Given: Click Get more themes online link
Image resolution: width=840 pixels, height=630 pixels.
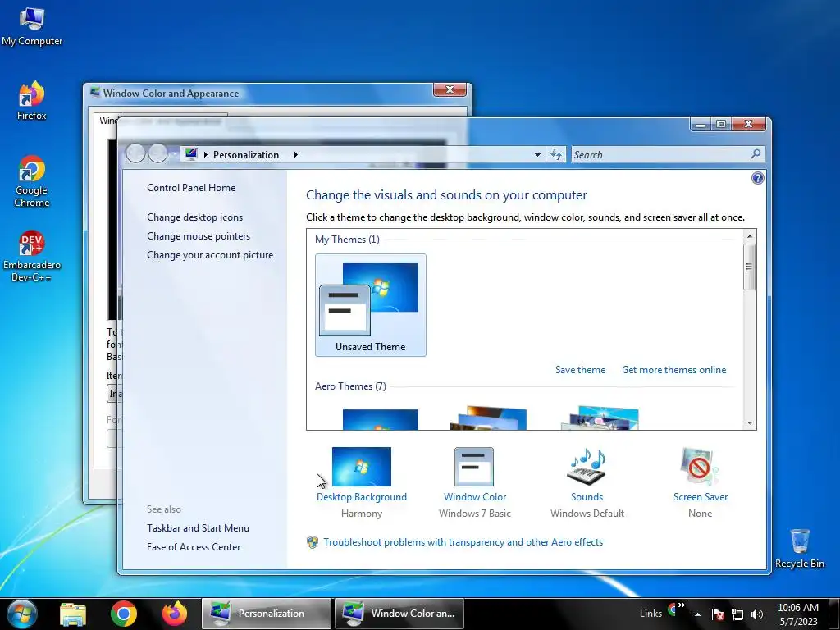Looking at the screenshot, I should point(674,370).
